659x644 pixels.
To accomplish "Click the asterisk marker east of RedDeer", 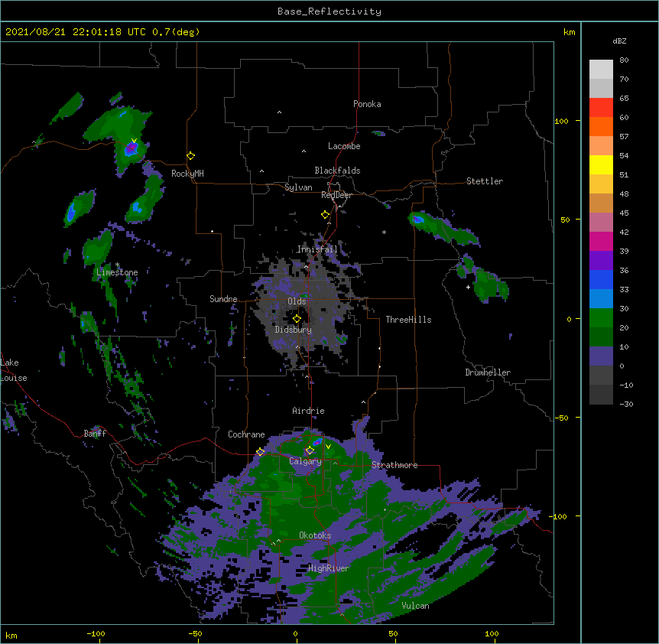I will [384, 232].
